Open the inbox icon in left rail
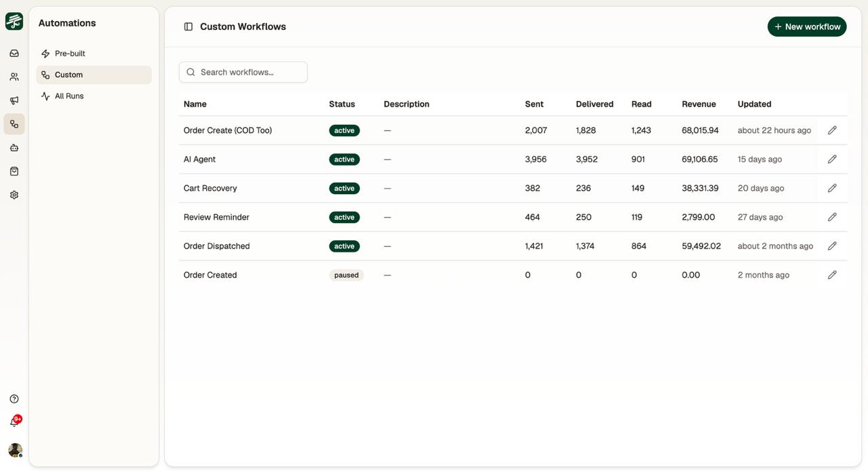The image size is (868, 473). point(14,53)
